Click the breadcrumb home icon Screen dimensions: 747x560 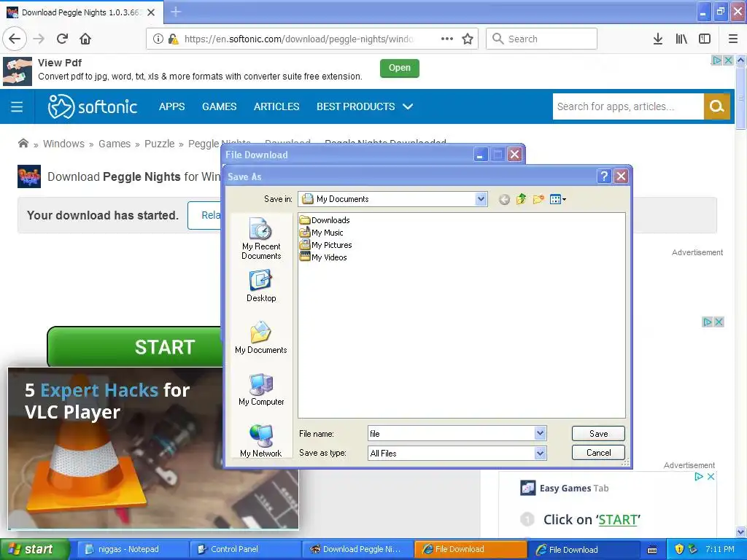23,144
